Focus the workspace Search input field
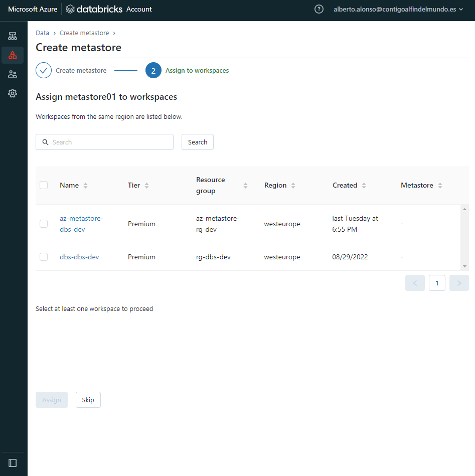 tap(110, 142)
